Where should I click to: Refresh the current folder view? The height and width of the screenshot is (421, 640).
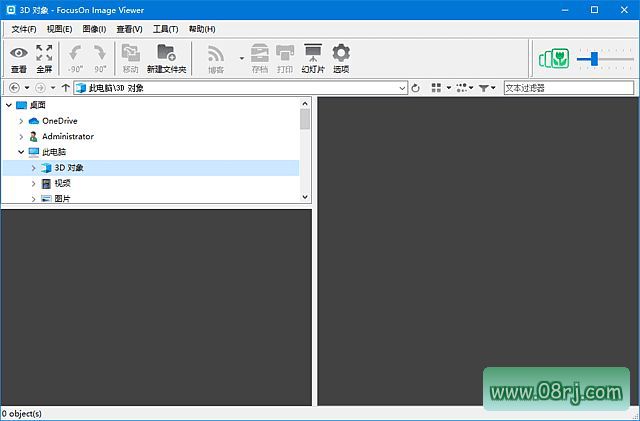tap(416, 88)
